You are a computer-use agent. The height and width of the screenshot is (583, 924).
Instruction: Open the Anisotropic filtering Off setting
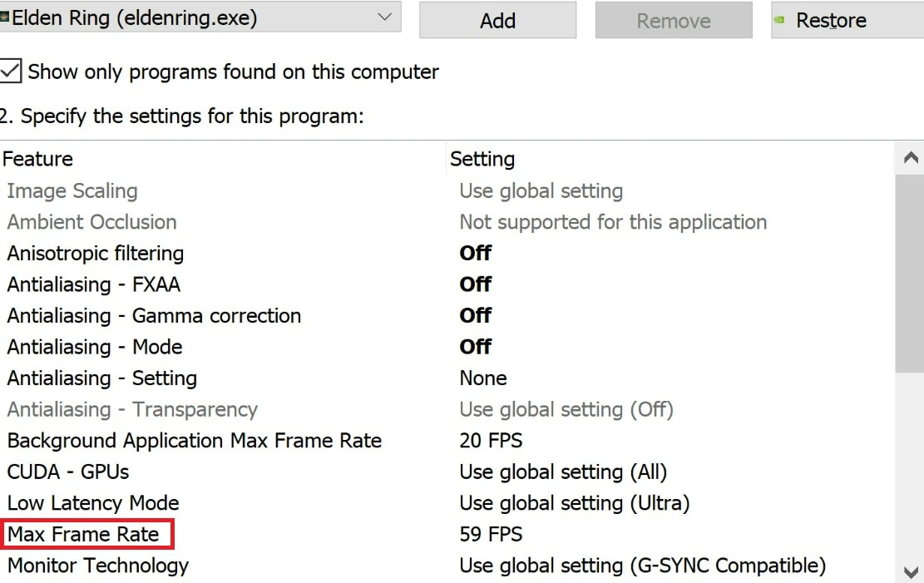(x=476, y=254)
